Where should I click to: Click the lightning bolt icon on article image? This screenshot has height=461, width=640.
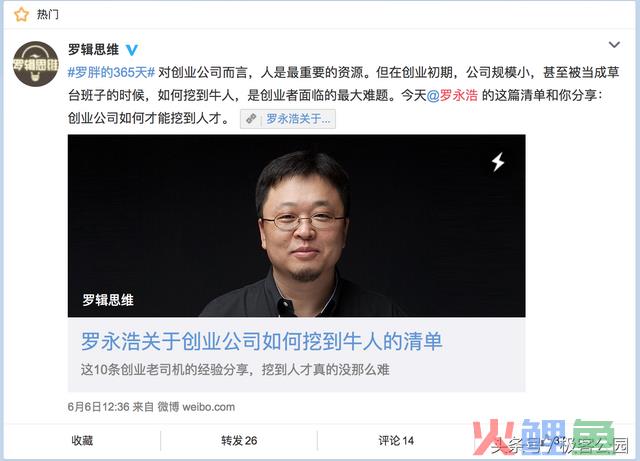(x=497, y=162)
